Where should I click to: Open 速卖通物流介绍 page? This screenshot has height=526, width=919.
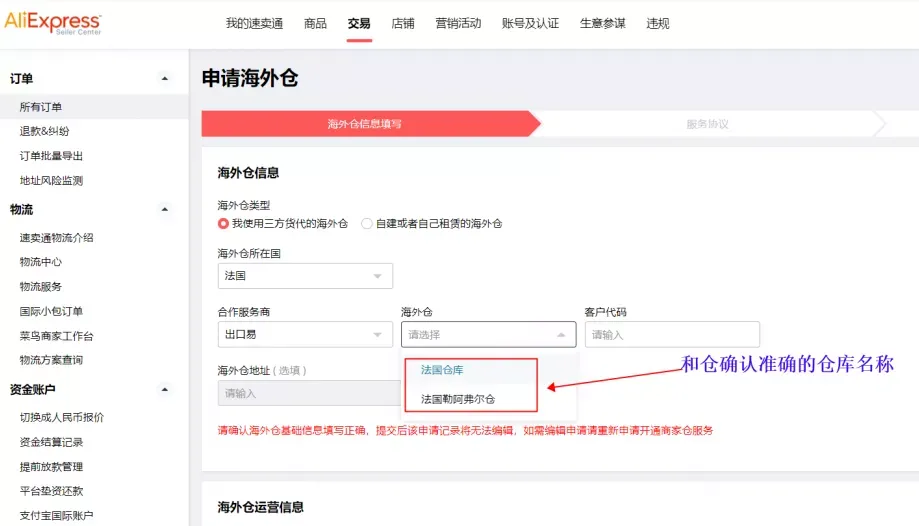[x=56, y=237]
